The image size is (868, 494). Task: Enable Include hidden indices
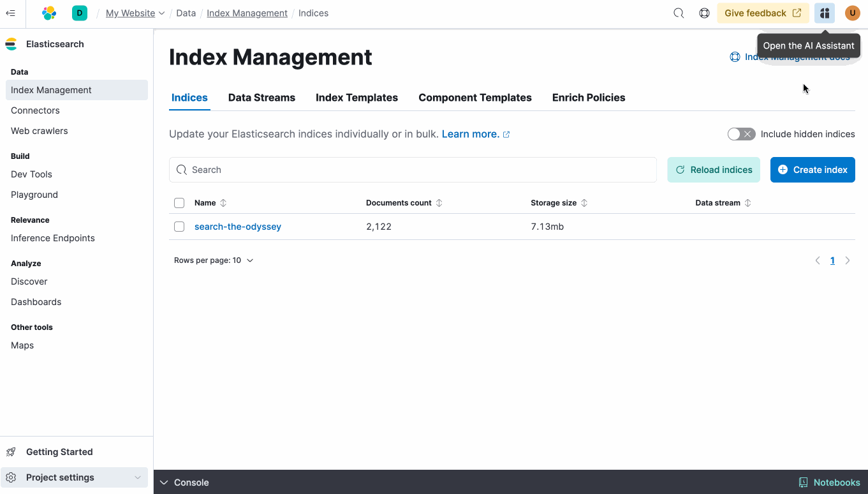click(741, 134)
